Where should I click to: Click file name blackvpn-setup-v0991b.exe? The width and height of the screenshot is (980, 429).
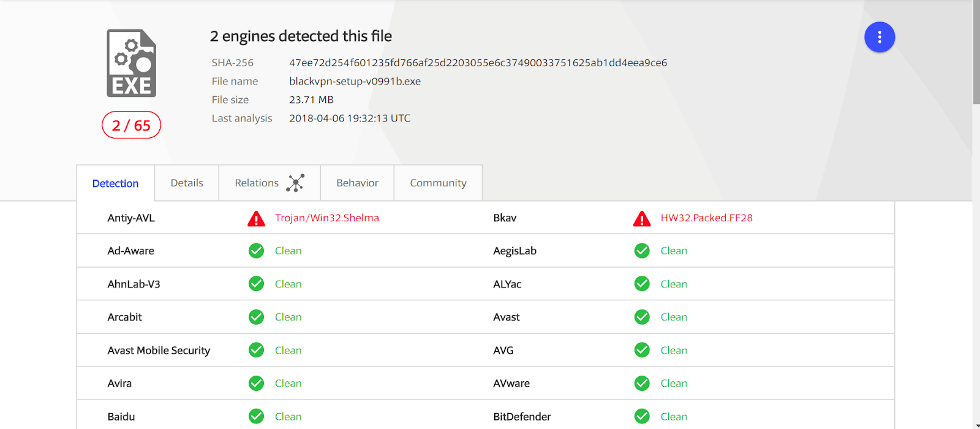click(x=355, y=81)
